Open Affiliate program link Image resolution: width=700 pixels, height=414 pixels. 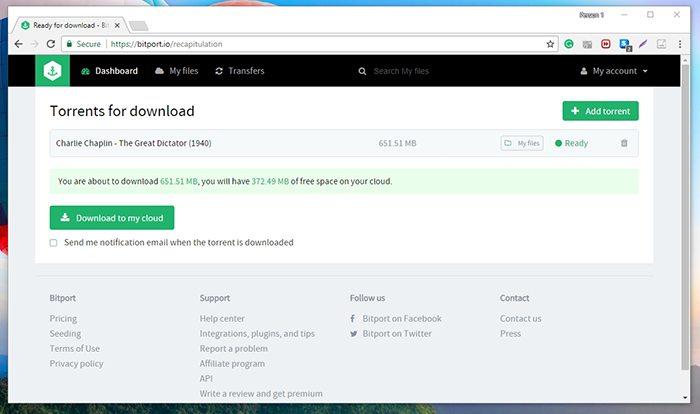click(232, 364)
